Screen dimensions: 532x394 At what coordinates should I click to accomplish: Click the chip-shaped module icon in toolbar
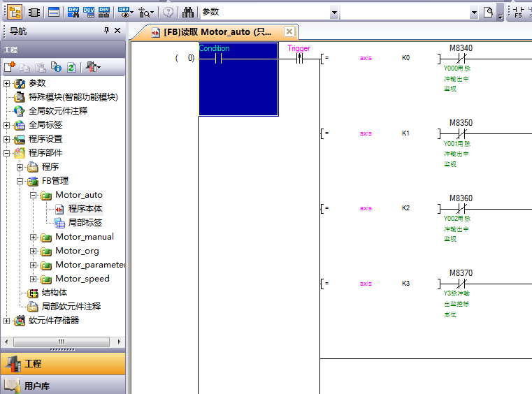coord(33,12)
